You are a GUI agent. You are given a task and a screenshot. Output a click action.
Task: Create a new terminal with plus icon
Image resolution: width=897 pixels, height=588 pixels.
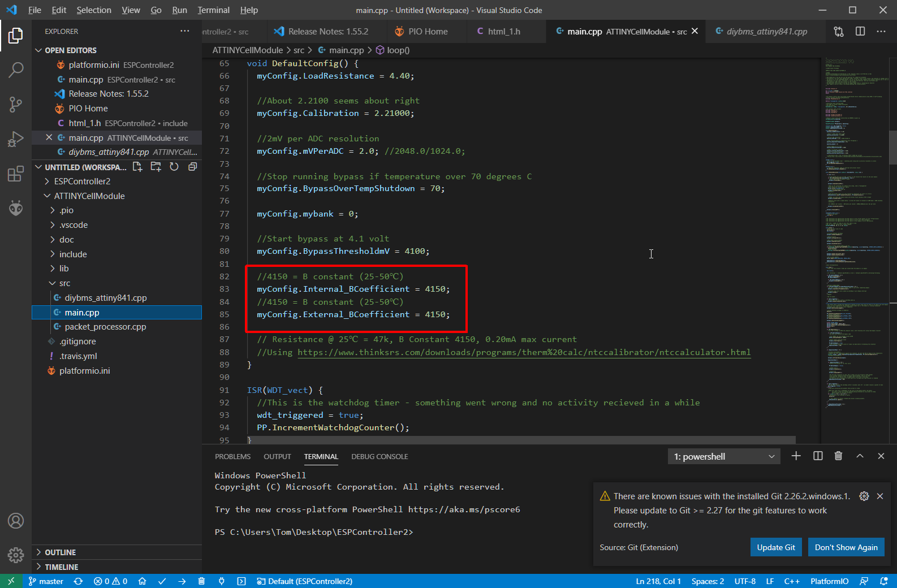pos(796,456)
